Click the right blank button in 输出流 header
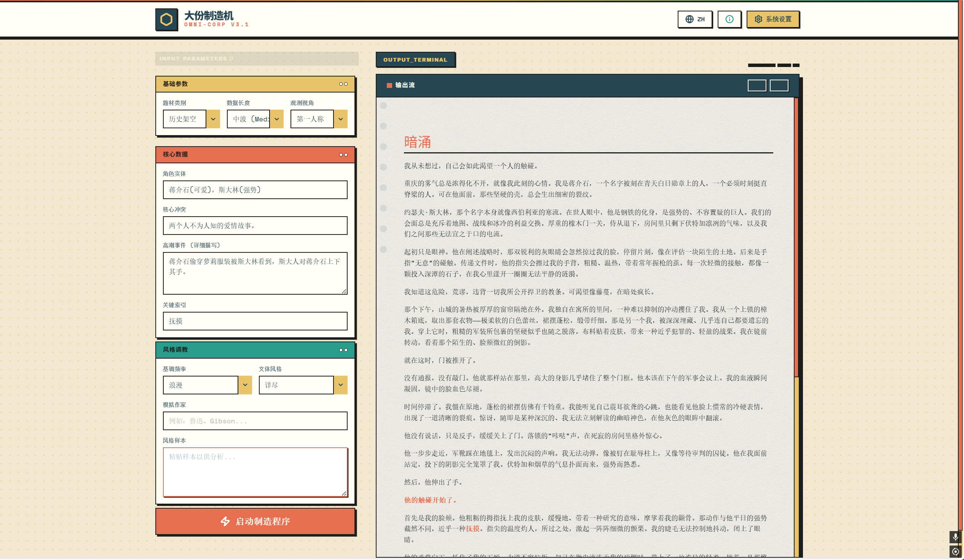The image size is (964, 560). pos(779,85)
